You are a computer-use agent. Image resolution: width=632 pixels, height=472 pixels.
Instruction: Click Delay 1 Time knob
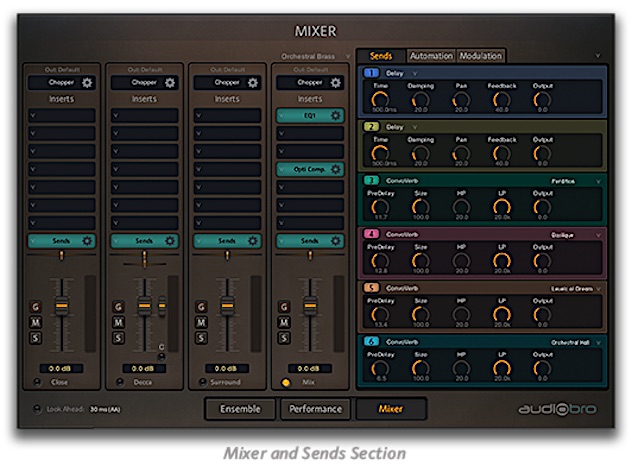tap(380, 100)
